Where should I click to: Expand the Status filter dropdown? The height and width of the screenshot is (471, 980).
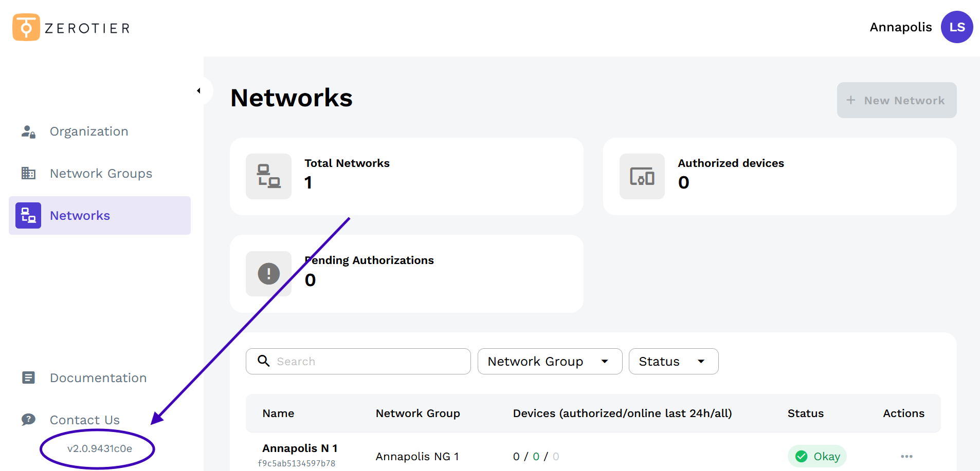(x=673, y=362)
